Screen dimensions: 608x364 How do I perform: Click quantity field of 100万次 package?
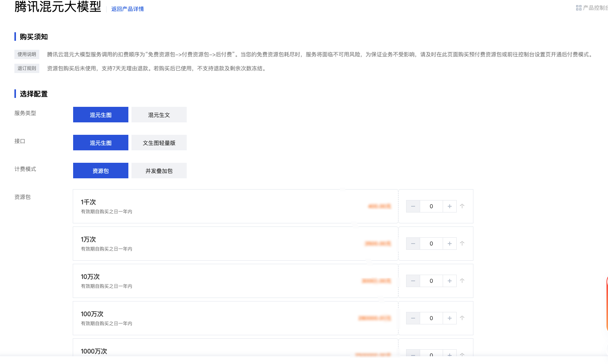pyautogui.click(x=431, y=318)
